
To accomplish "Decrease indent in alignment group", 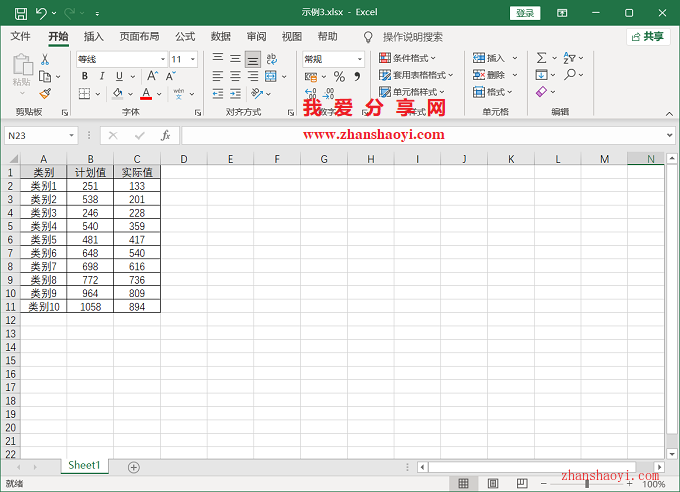I will coord(218,93).
